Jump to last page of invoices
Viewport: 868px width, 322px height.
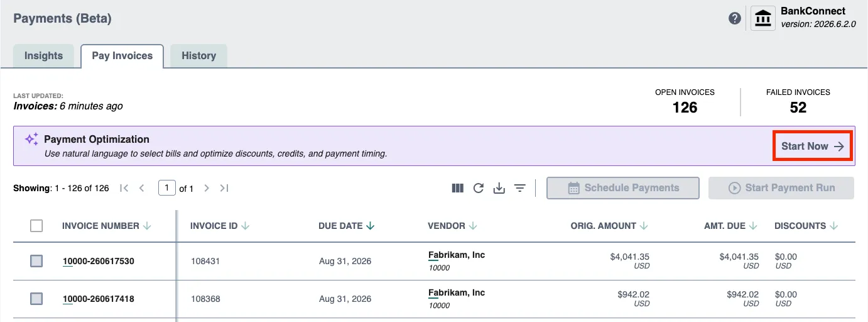click(224, 188)
